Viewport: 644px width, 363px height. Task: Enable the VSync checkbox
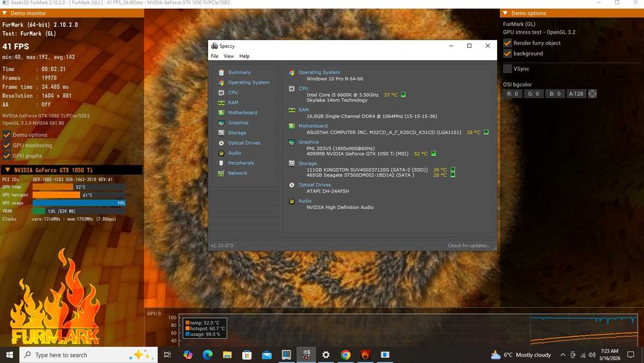507,68
